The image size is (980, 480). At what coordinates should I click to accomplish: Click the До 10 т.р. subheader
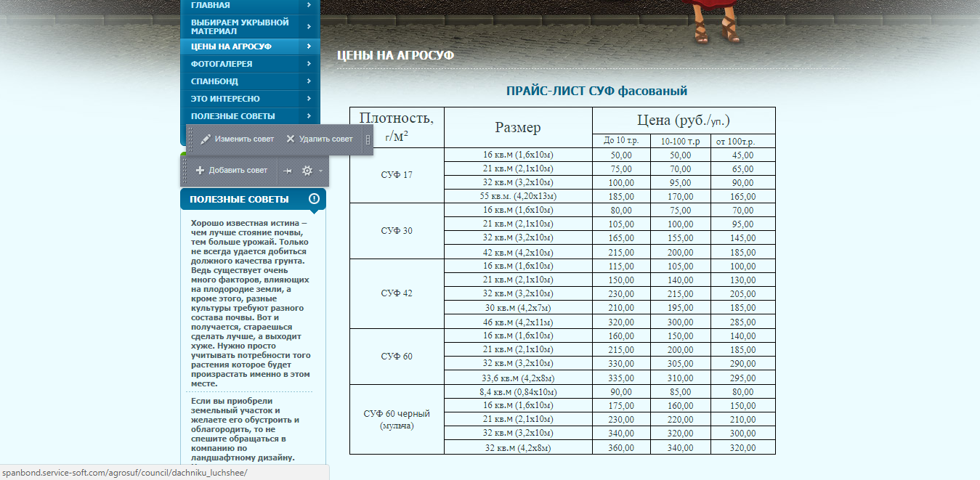(621, 141)
